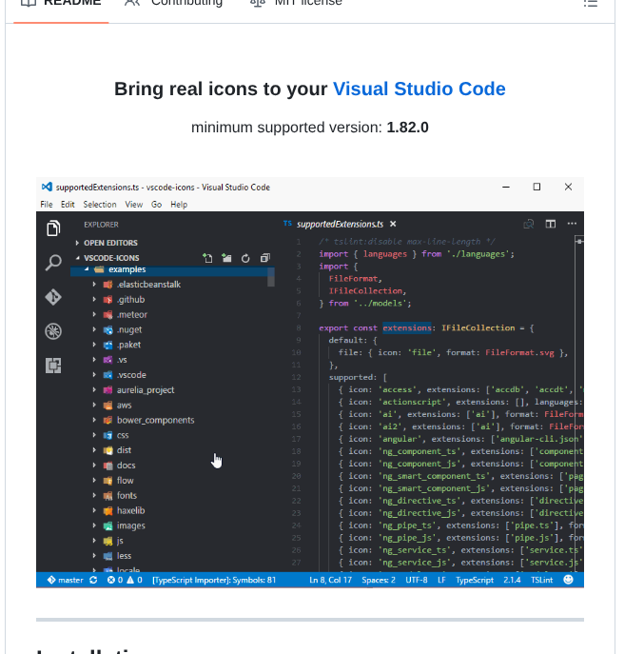Image resolution: width=644 pixels, height=654 pixels.
Task: Close the supportedExtensions.ts editor tab
Action: pos(393,225)
